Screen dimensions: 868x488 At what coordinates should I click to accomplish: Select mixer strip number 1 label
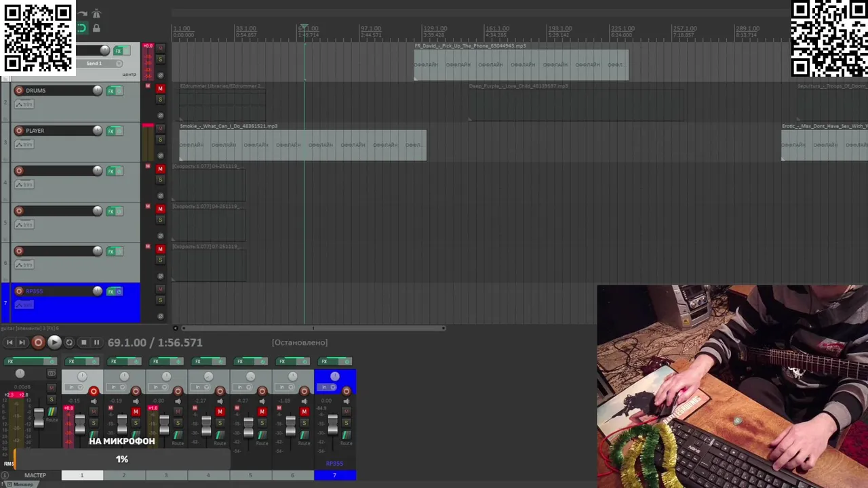click(x=82, y=475)
